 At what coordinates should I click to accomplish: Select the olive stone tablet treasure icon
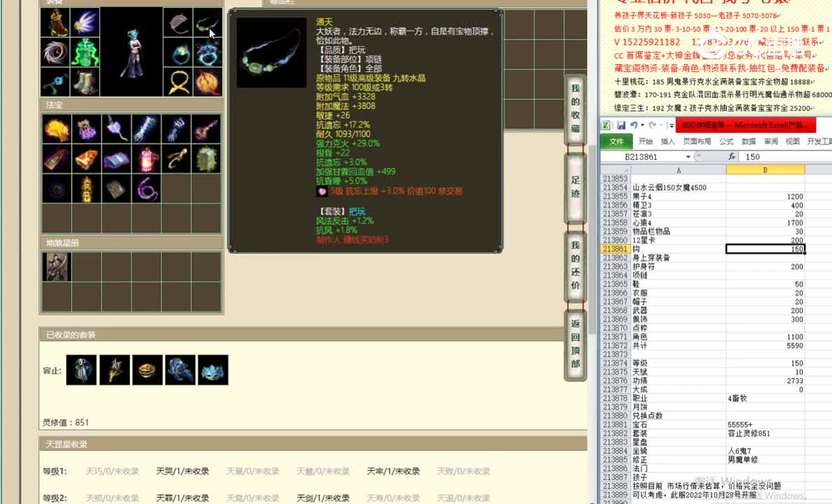coord(207,159)
